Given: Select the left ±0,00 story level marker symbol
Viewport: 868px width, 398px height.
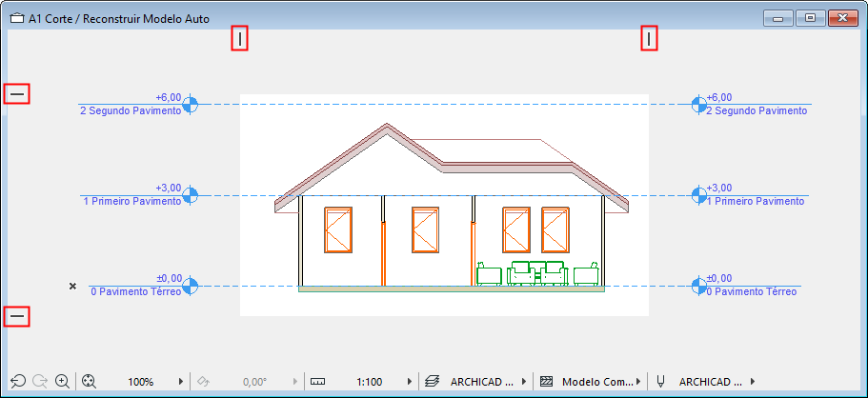Looking at the screenshot, I should tap(190, 286).
